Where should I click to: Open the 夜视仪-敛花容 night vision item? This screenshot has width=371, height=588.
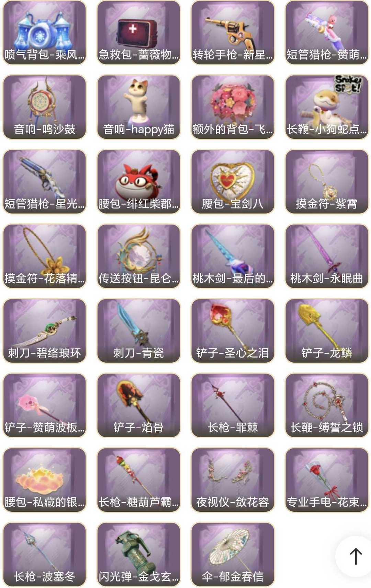point(233,480)
